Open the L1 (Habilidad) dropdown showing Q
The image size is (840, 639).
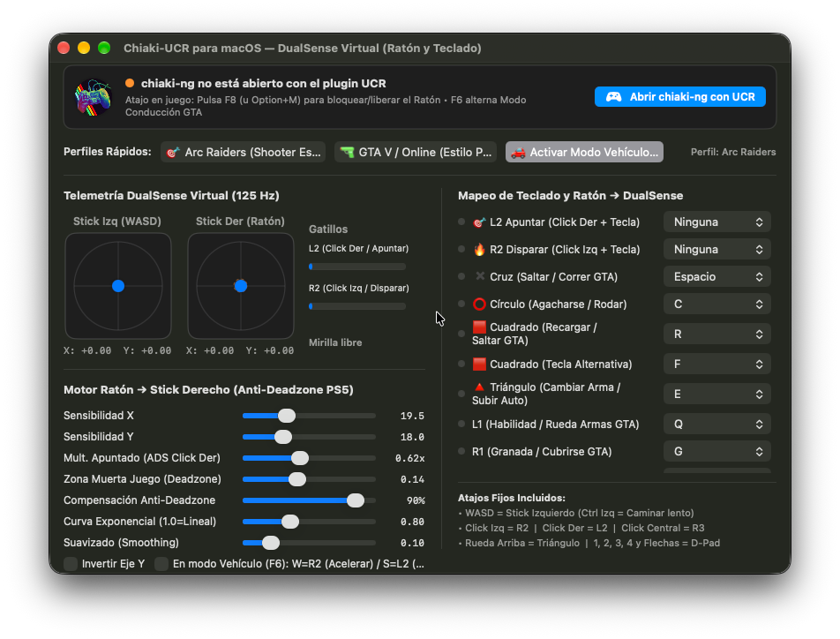[x=716, y=424]
